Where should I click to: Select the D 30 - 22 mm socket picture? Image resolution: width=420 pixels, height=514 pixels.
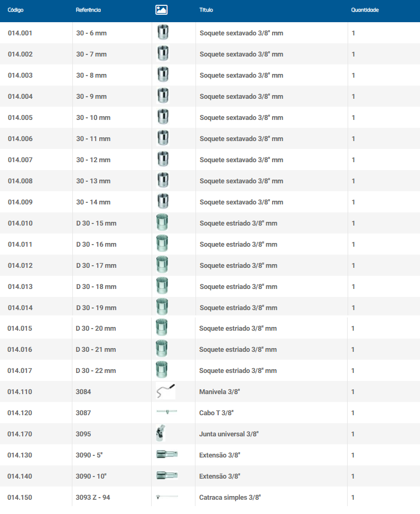[x=162, y=370]
